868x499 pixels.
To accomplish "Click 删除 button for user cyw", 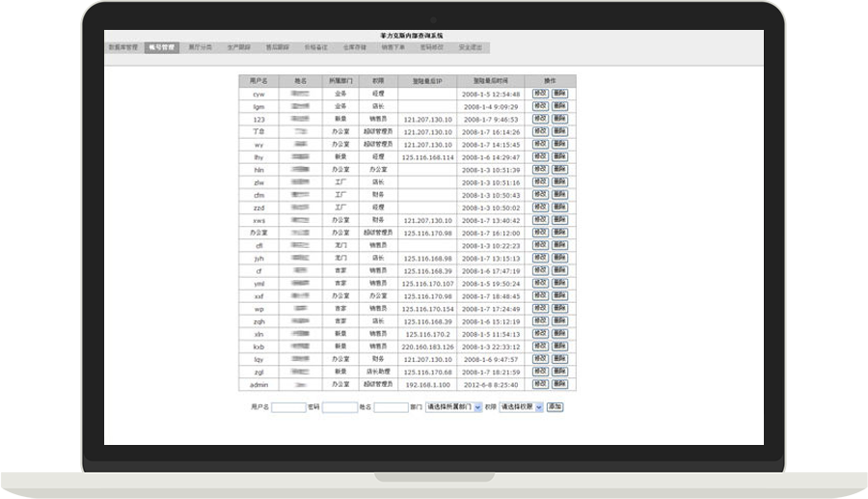I will click(x=559, y=94).
